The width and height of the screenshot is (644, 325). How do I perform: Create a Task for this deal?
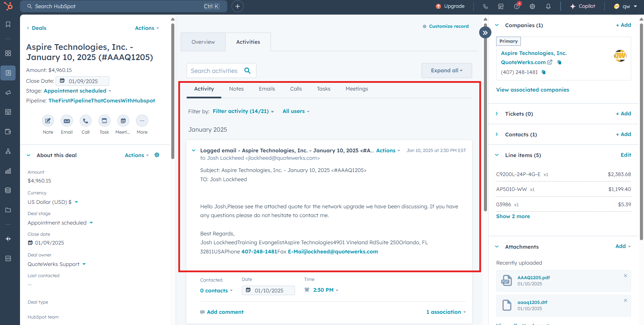[104, 121]
